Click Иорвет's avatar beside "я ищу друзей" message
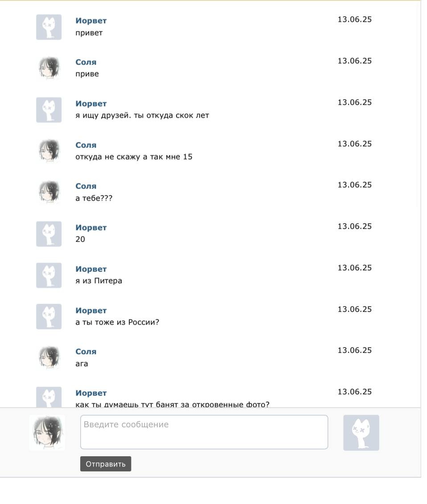The image size is (427, 504). 49,110
